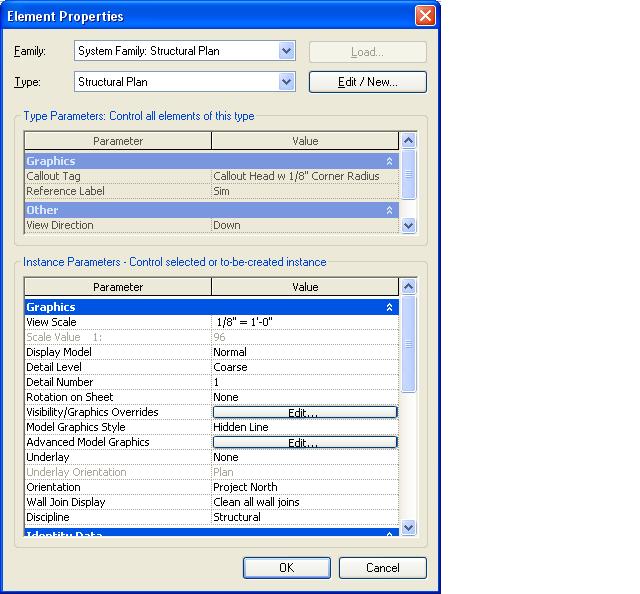Viewport: 640px width, 594px height.
Task: Collapse the Graphics type parameters group
Action: [389, 161]
